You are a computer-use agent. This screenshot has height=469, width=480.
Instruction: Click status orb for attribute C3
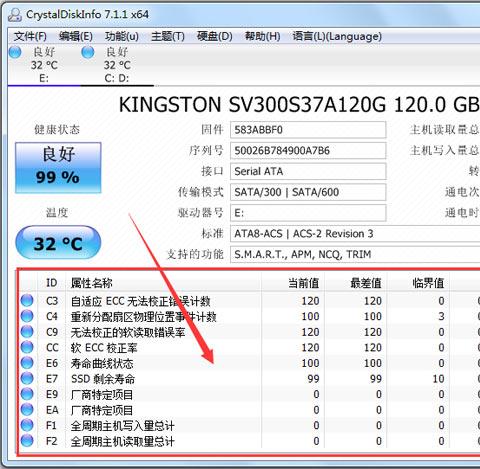(x=27, y=300)
